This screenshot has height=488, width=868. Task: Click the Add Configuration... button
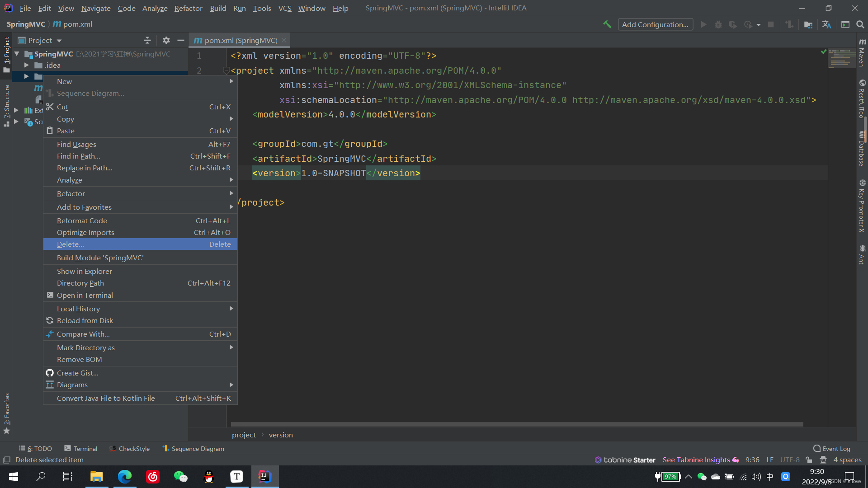[x=655, y=24]
